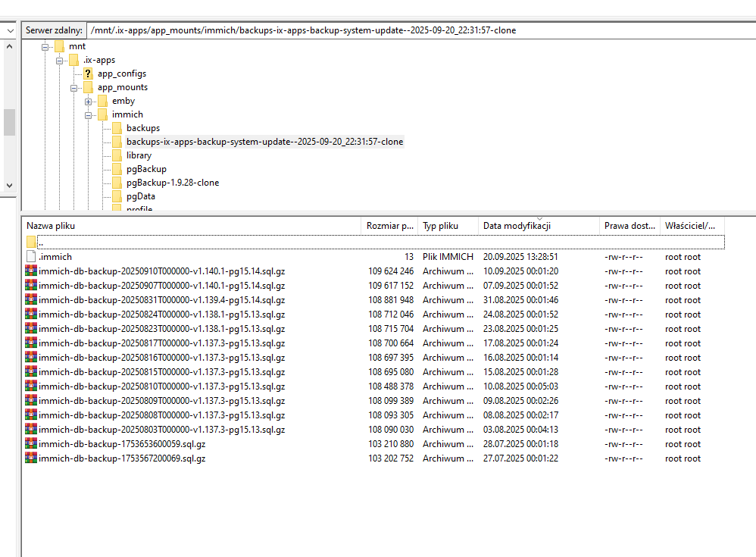Click the pgData folder icon
Screen dimensions: 756x557
click(x=117, y=196)
